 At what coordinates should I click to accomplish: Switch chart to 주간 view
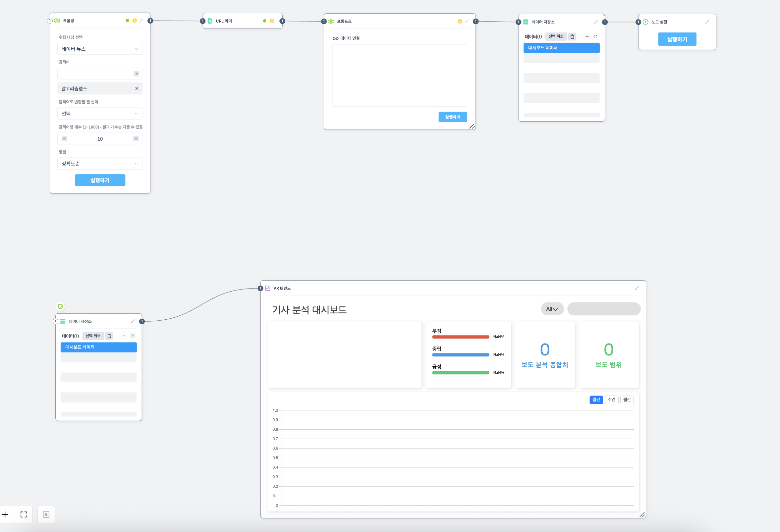pos(612,399)
